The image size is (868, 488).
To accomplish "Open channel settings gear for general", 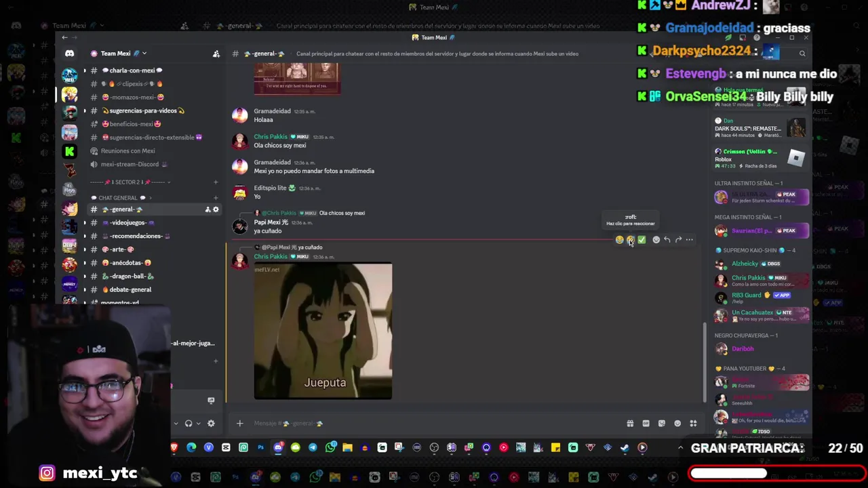I will coord(216,209).
